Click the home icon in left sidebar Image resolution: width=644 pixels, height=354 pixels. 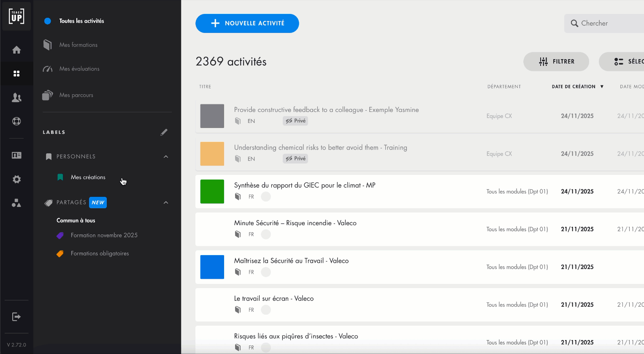16,50
